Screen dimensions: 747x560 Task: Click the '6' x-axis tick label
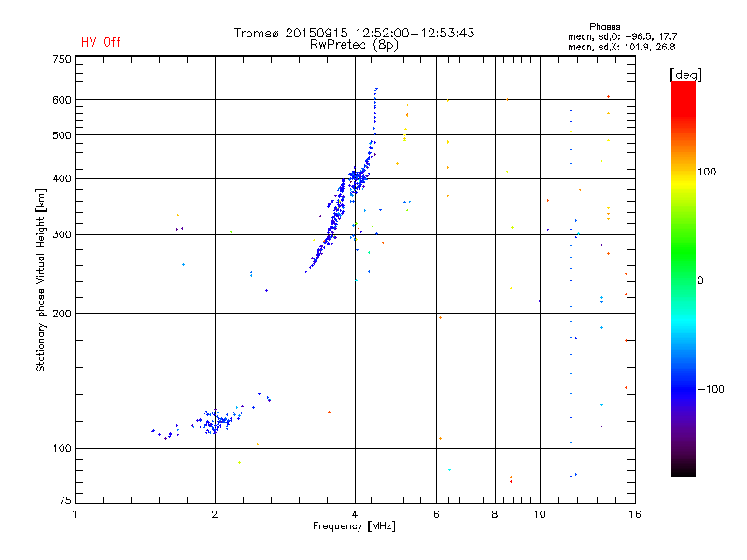tap(436, 514)
